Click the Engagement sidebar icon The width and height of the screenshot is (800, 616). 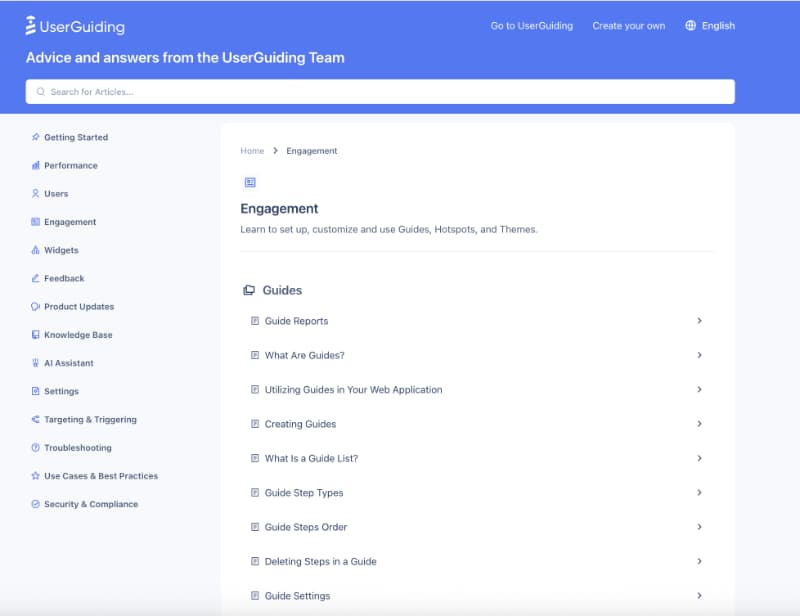35,221
